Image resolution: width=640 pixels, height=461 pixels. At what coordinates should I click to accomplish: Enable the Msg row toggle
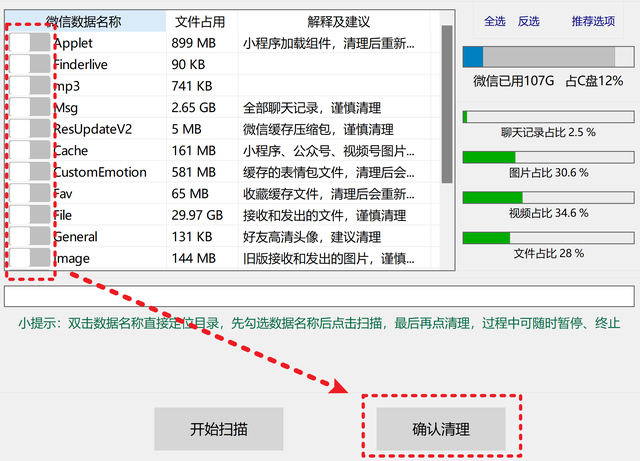pos(30,107)
